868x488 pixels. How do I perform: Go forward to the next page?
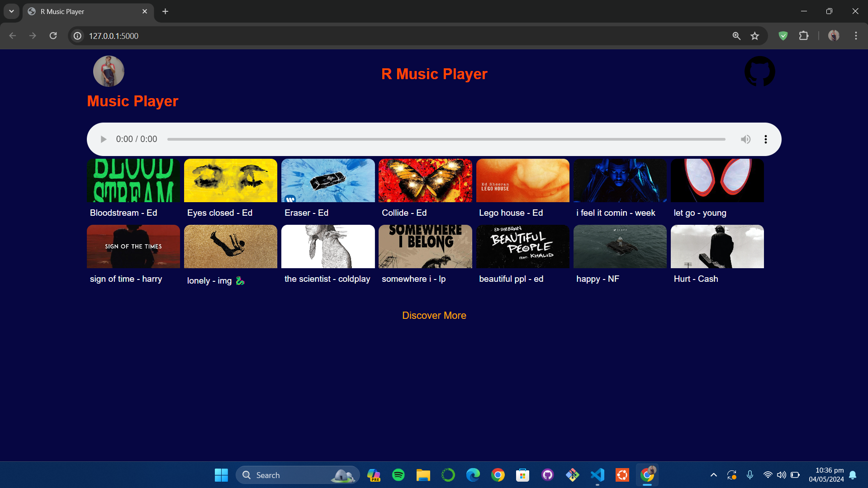[x=33, y=36]
